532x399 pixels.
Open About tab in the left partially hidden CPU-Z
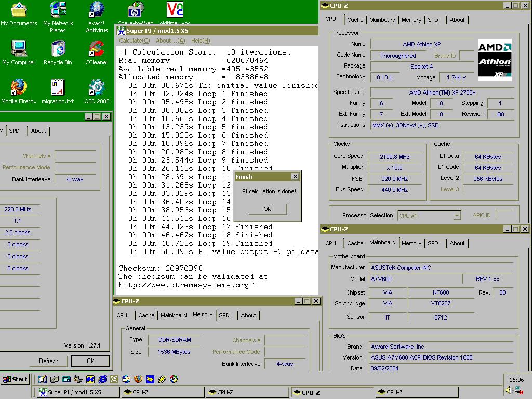click(38, 131)
